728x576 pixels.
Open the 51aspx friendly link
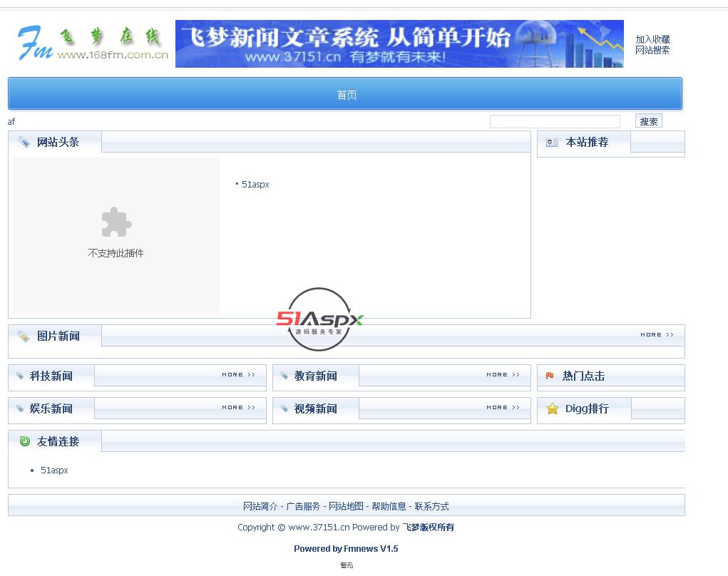point(54,470)
